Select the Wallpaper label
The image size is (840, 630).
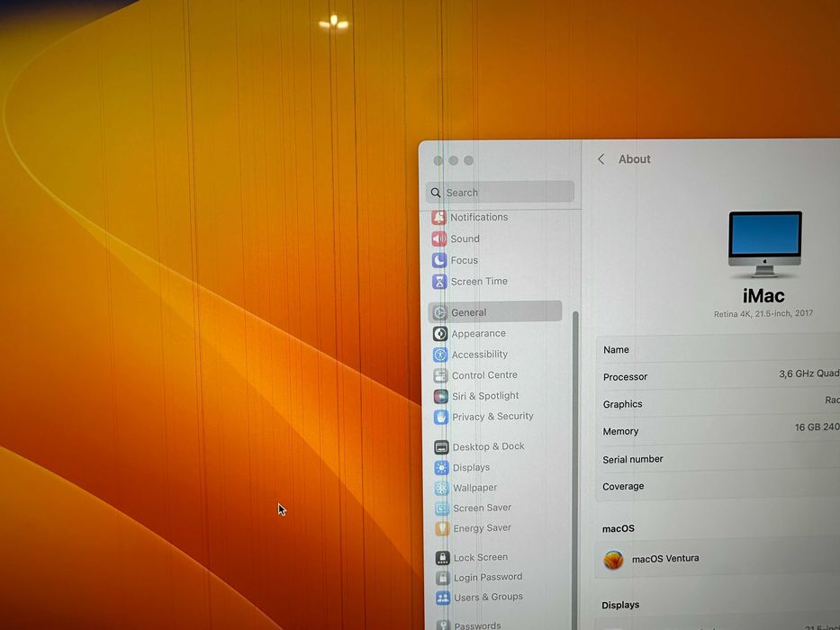click(x=475, y=488)
